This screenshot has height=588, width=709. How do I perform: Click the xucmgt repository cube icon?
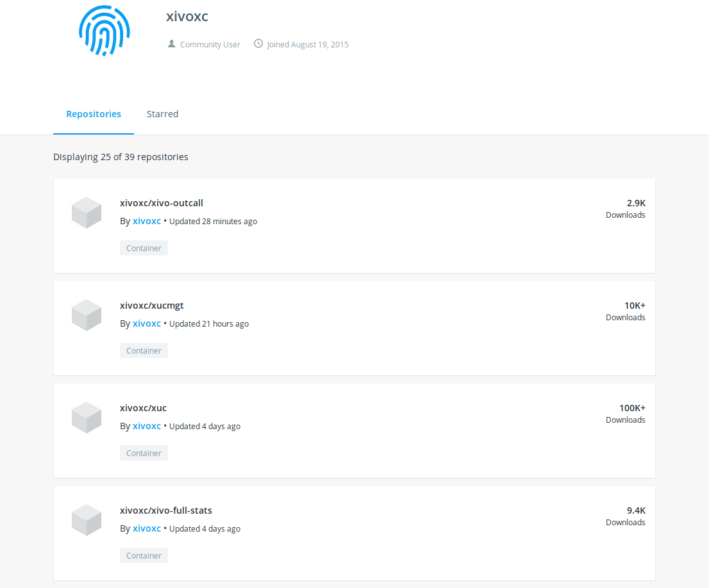click(87, 315)
